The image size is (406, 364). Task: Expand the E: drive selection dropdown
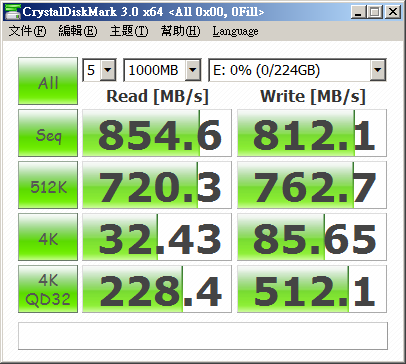click(297, 70)
